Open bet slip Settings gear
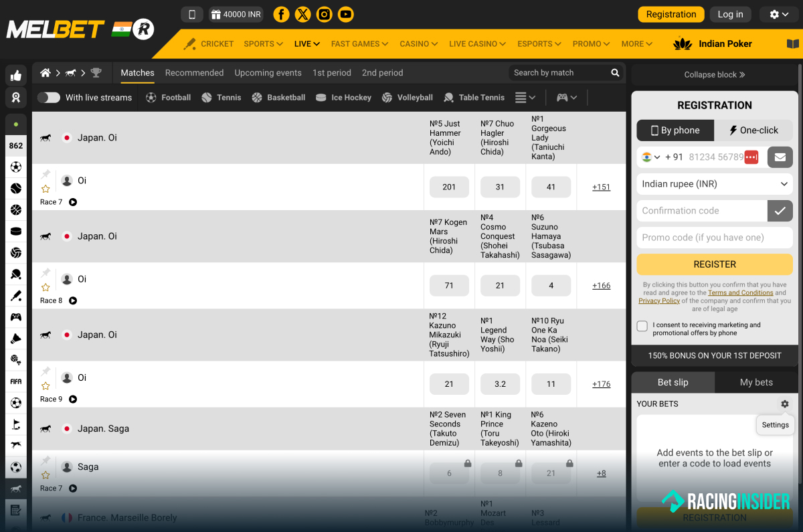The image size is (803, 532). [x=785, y=404]
